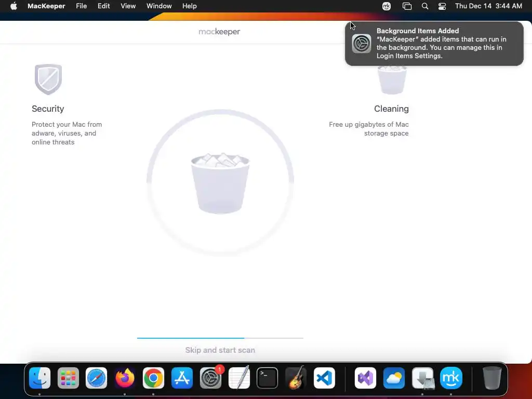Click the Stage Manager windows icon in menu bar

pos(407,6)
